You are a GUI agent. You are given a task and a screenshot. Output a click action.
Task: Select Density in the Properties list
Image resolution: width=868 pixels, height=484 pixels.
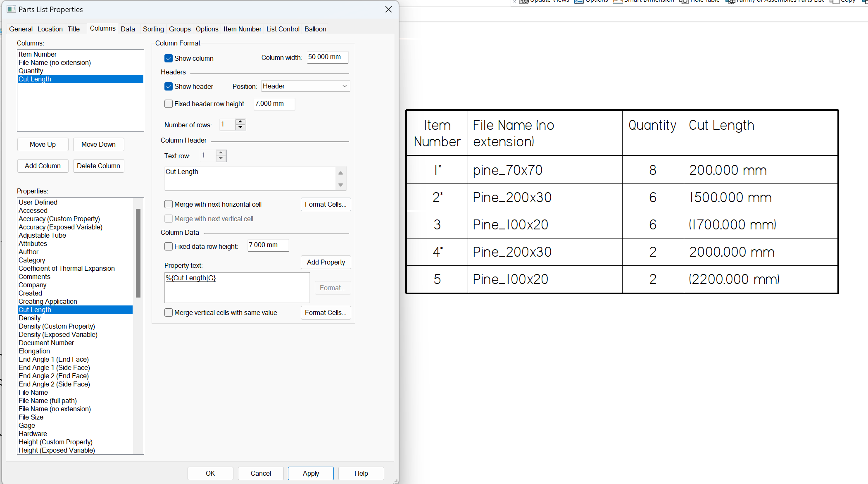(x=30, y=318)
